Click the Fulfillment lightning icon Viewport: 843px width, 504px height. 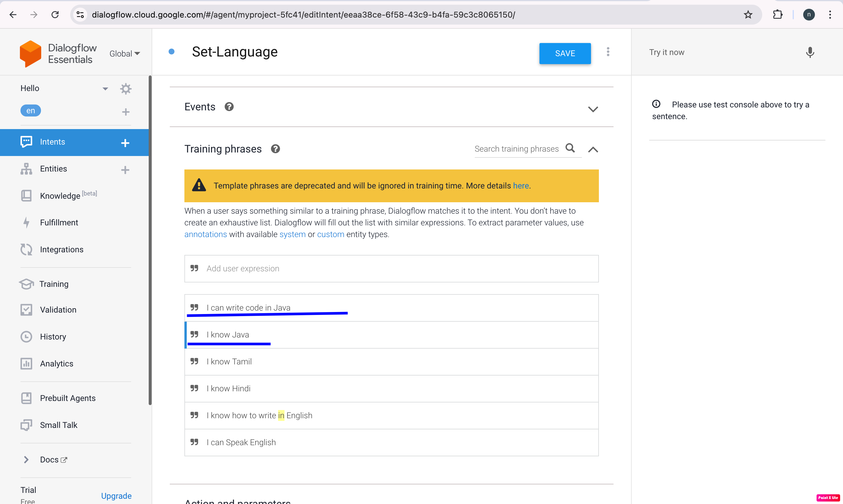click(x=26, y=222)
